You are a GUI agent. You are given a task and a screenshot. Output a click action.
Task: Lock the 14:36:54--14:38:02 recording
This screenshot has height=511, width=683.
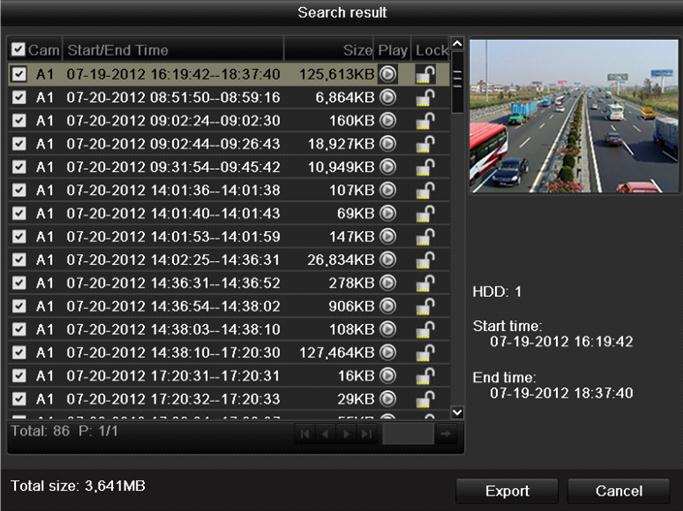pos(426,306)
